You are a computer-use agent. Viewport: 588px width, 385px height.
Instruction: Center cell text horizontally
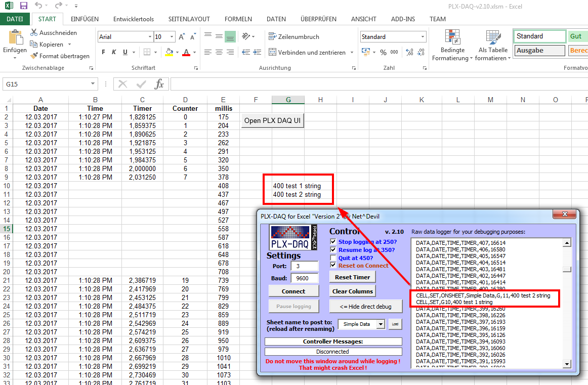pos(220,53)
